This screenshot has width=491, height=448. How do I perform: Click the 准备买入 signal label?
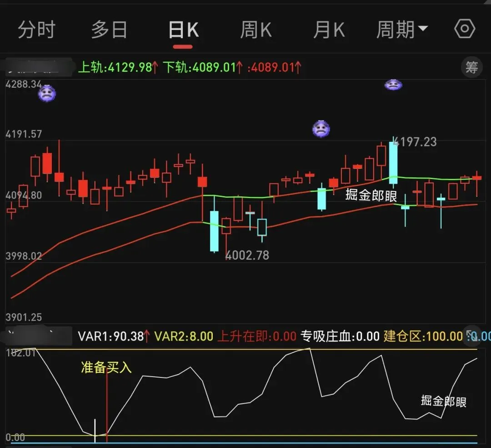click(x=106, y=367)
